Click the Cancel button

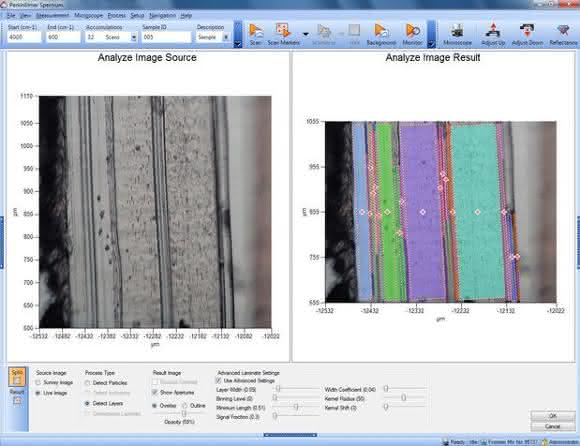(x=552, y=426)
